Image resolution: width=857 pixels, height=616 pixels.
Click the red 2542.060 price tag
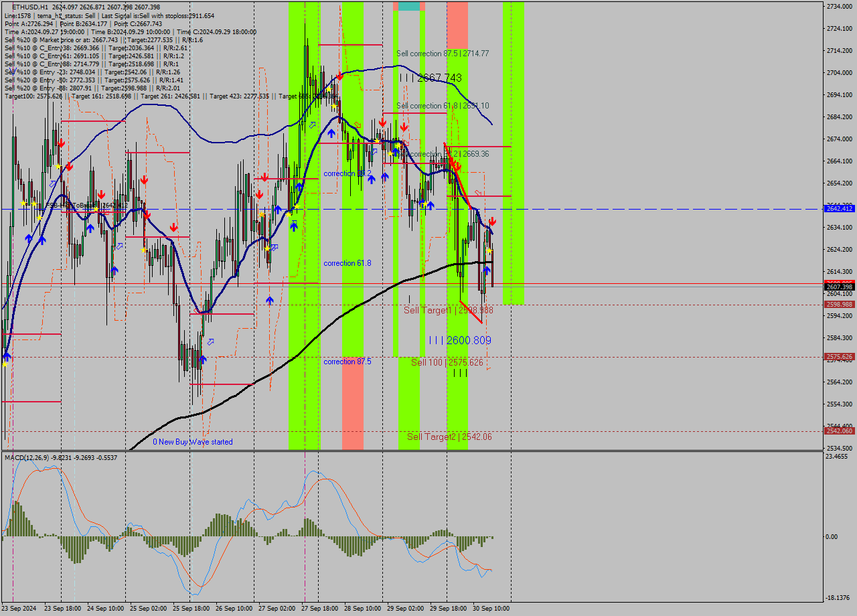tap(839, 431)
